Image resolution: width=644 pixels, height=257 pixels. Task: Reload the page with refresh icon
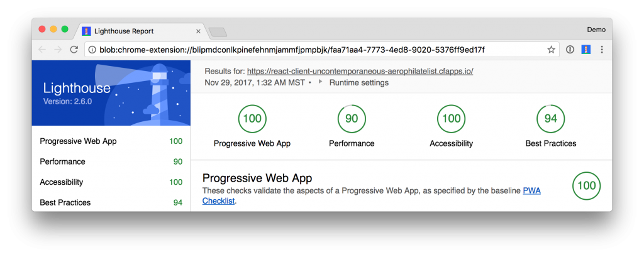74,50
